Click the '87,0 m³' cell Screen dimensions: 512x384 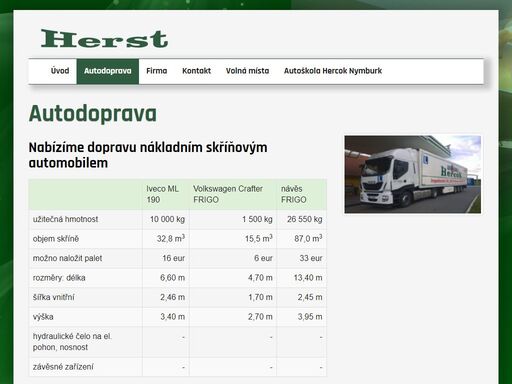pos(302,239)
